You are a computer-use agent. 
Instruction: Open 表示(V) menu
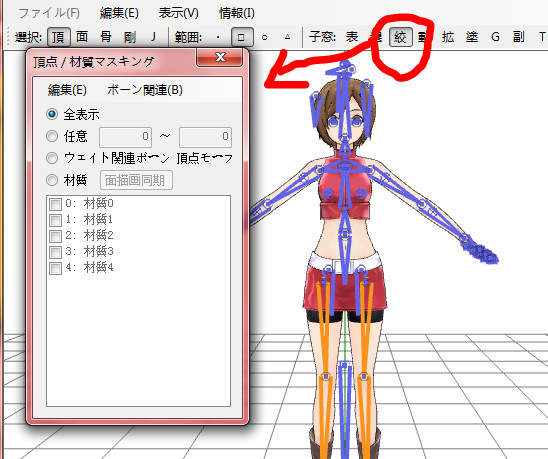179,13
